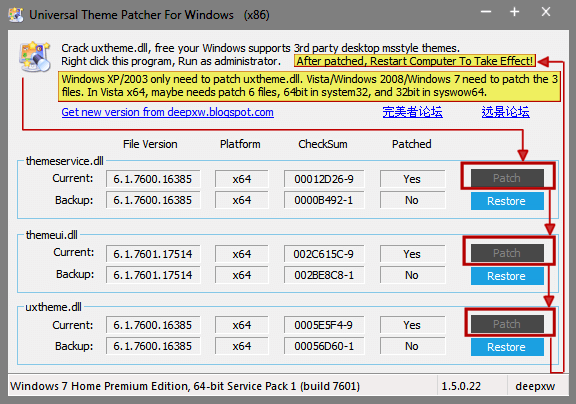Restore uxtheme.dll from backup
Screen dimensions: 576x404
[x=507, y=347]
